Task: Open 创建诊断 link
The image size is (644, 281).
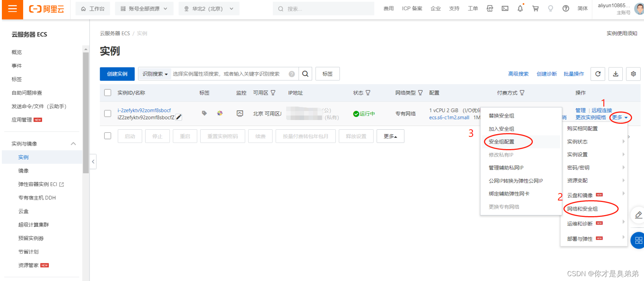Action: tap(547, 74)
